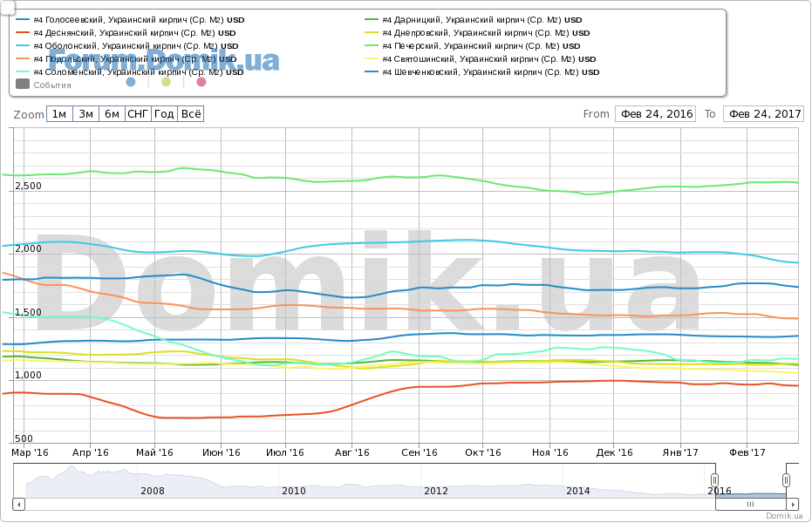
Task: Select the СНГ zoom range button
Action: pyautogui.click(x=139, y=114)
